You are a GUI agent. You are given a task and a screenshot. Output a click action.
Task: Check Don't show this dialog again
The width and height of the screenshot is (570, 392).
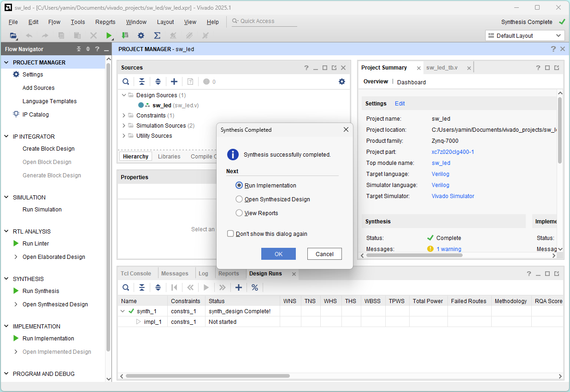pyautogui.click(x=230, y=234)
